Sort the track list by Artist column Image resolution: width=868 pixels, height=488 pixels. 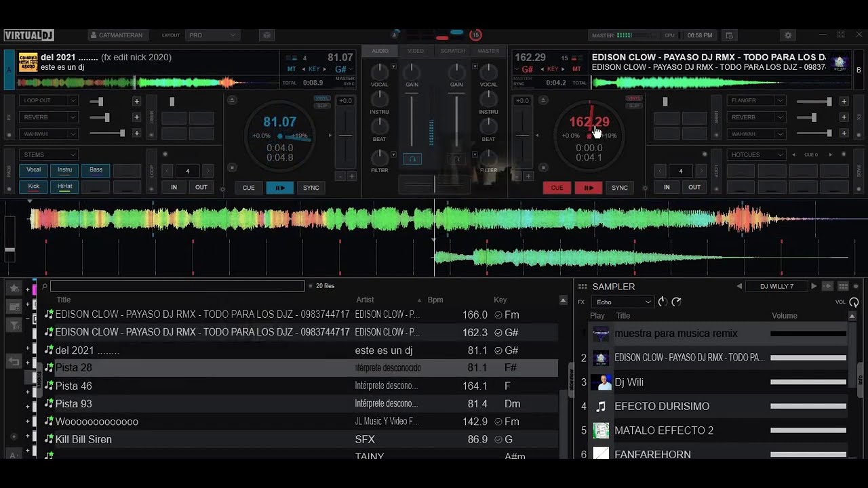[x=365, y=300]
